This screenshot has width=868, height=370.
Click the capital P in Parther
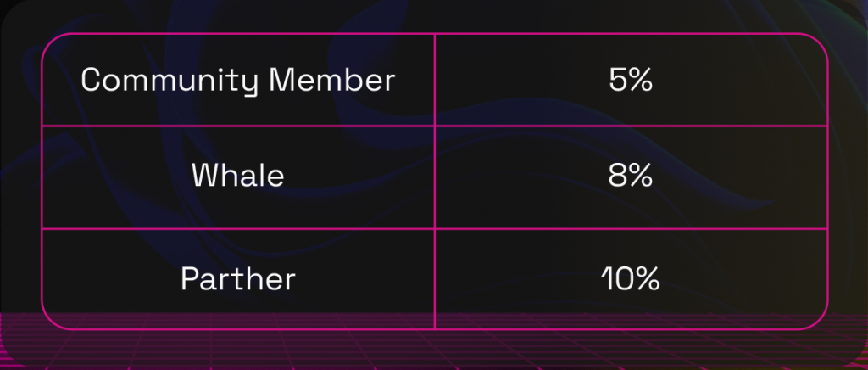191,279
